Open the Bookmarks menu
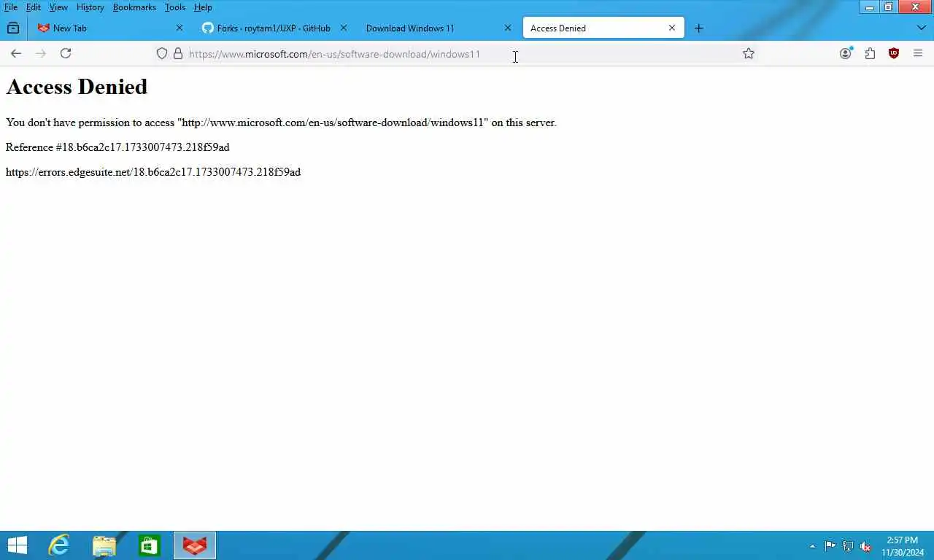This screenshot has width=934, height=560. (x=134, y=7)
